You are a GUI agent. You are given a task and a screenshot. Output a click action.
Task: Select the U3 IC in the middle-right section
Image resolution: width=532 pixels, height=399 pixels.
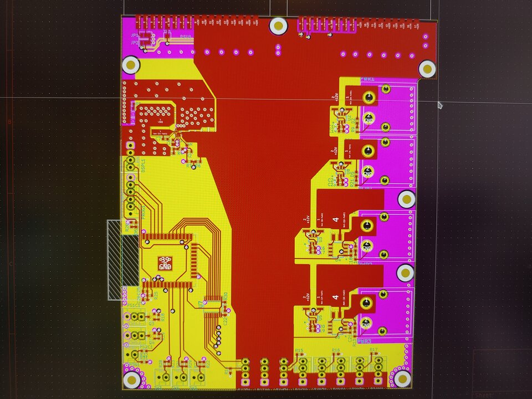tap(320, 239)
